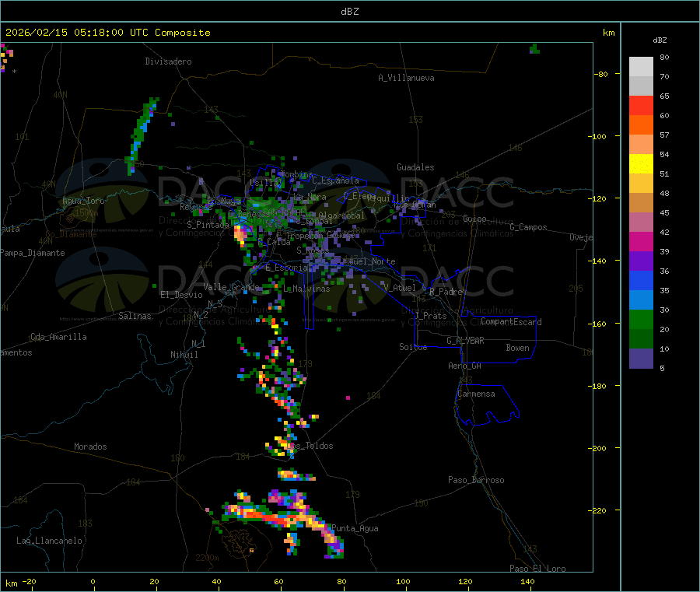Screen dimensions: 700x592
Task: Select the 80 dBZ light gray swatch
Action: (x=641, y=67)
